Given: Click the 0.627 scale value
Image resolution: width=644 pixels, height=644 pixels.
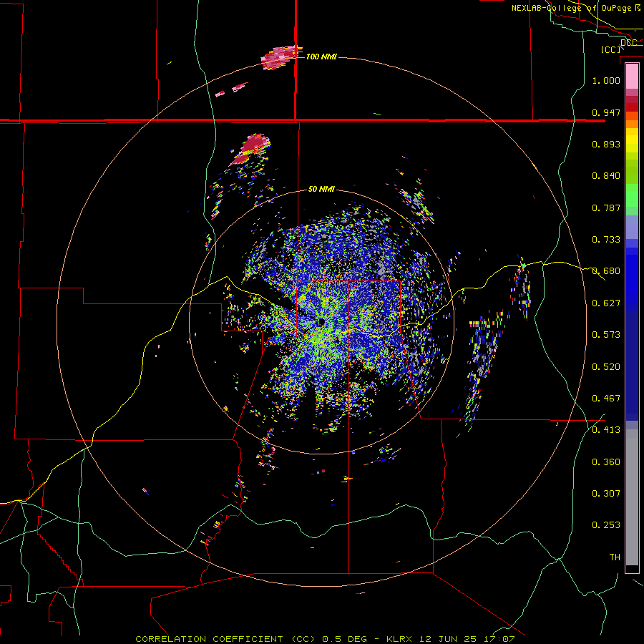Looking at the screenshot, I should click(x=606, y=303).
